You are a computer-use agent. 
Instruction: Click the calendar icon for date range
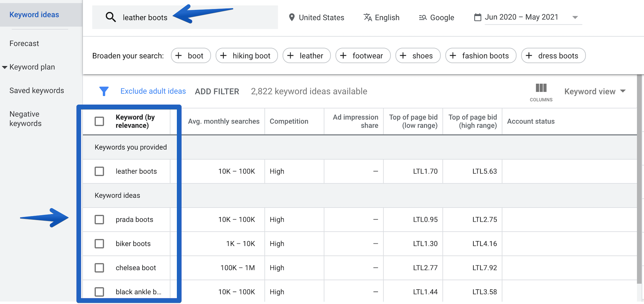[x=477, y=17]
